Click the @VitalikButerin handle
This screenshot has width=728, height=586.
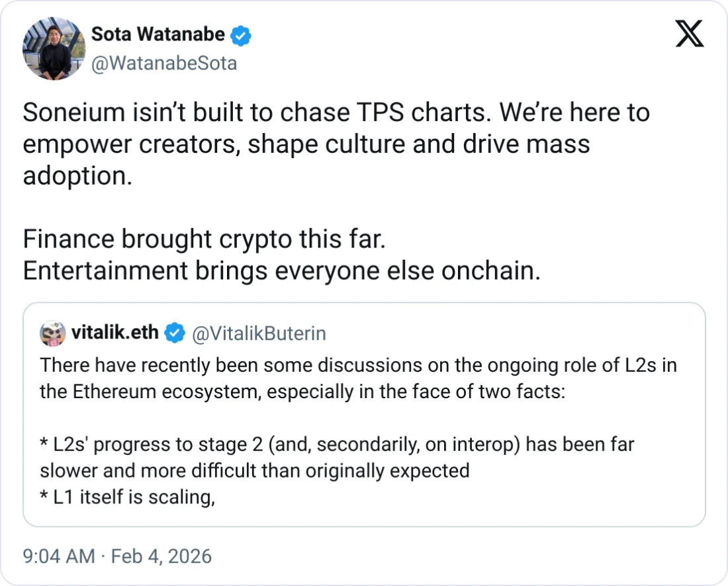pos(259,333)
